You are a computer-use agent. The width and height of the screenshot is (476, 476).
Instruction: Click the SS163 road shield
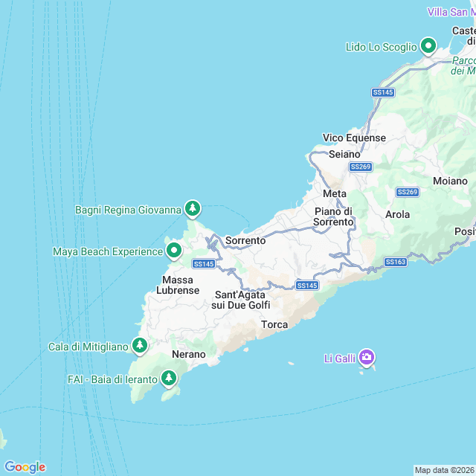396,262
